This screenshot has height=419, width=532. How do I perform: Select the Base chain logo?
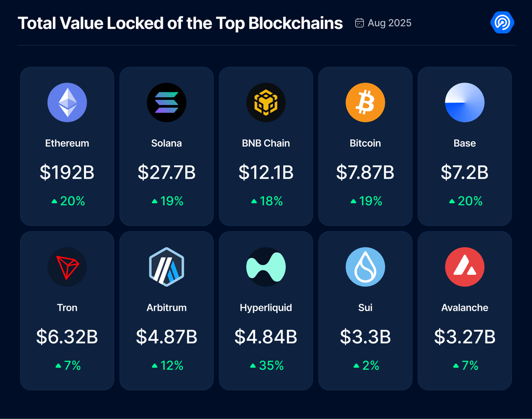tap(465, 103)
